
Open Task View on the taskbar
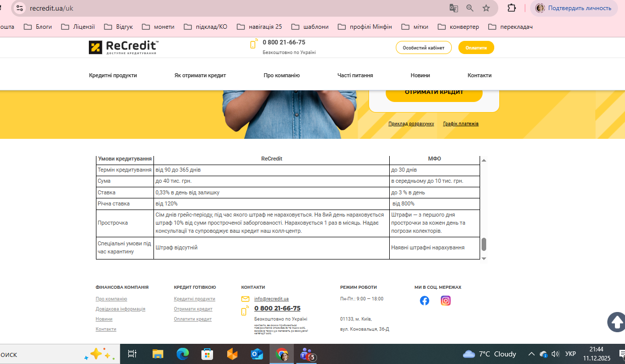pyautogui.click(x=132, y=354)
